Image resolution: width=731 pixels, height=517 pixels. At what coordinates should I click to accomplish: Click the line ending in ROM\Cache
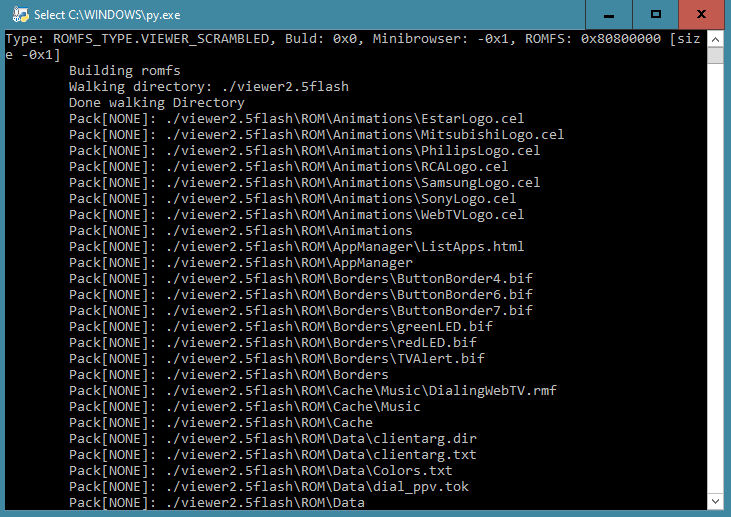pos(221,422)
